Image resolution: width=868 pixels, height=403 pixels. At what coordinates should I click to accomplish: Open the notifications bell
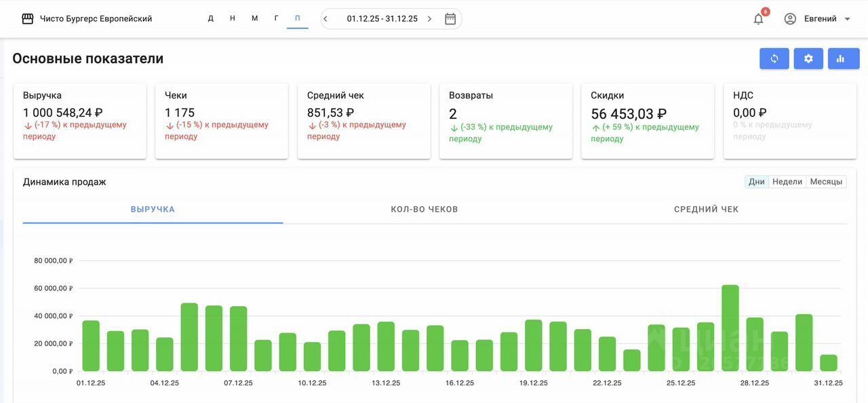point(758,19)
